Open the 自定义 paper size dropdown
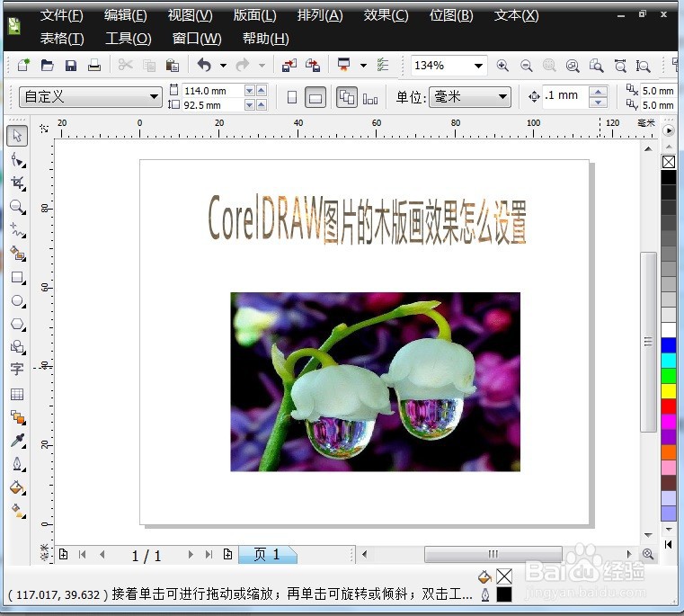The image size is (684, 616). tap(154, 96)
